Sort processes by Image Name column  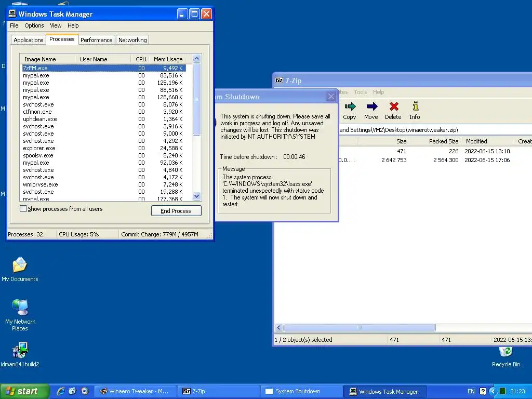click(x=47, y=59)
